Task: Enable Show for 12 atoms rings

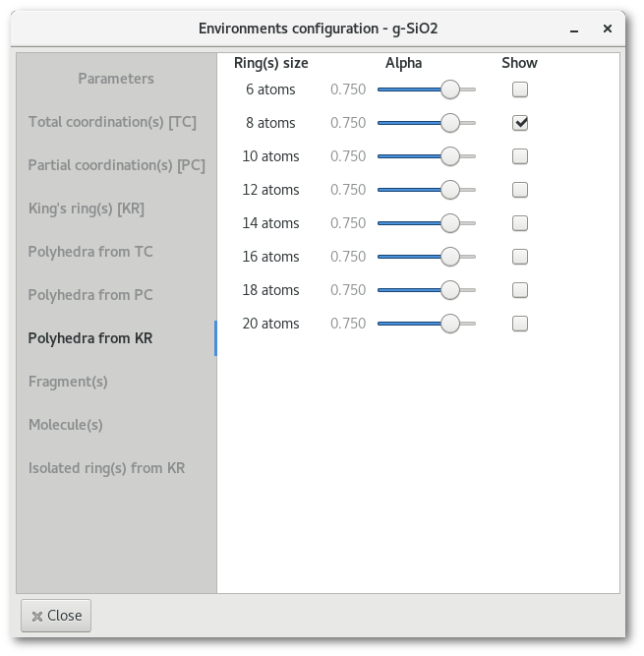Action: [x=520, y=190]
